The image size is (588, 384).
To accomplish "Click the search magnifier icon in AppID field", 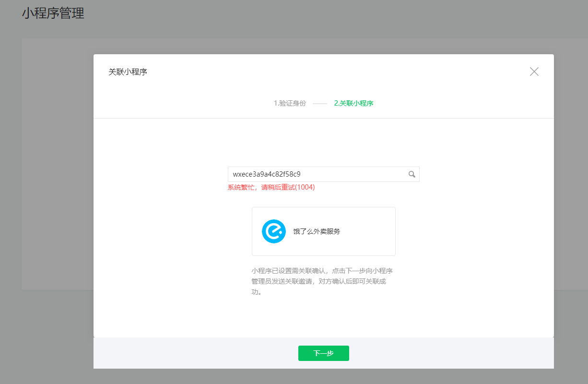I will click(412, 174).
